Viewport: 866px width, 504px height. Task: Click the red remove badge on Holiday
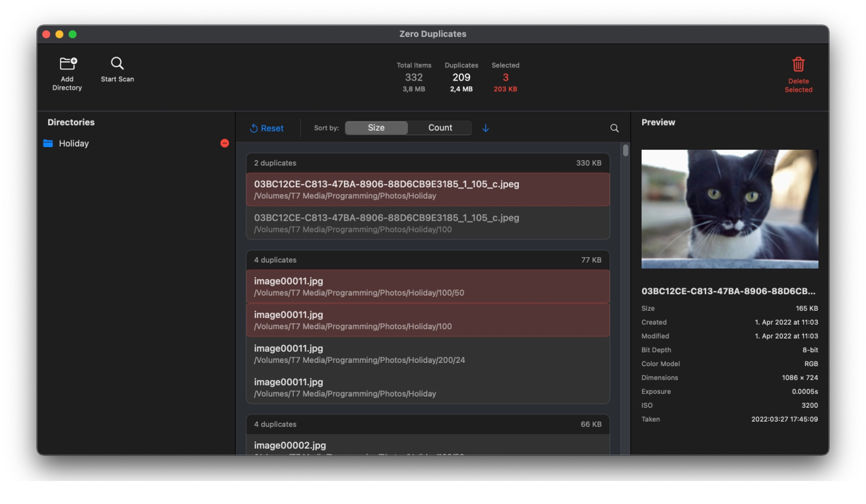225,143
